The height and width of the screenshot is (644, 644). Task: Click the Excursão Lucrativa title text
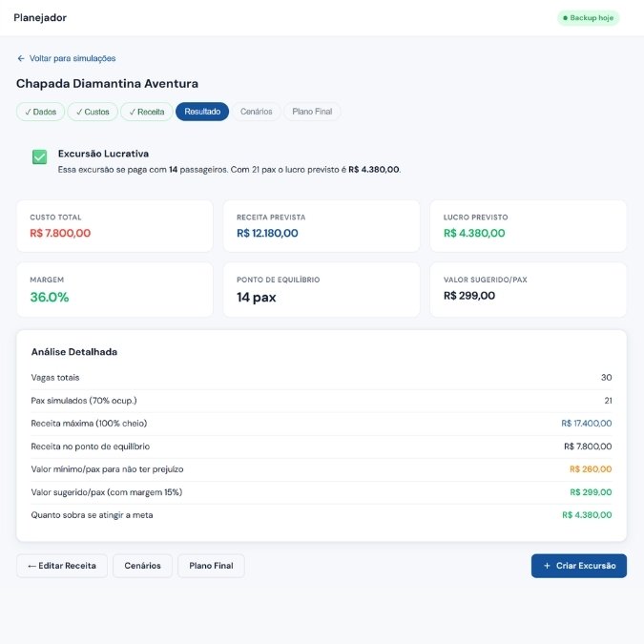tap(103, 154)
